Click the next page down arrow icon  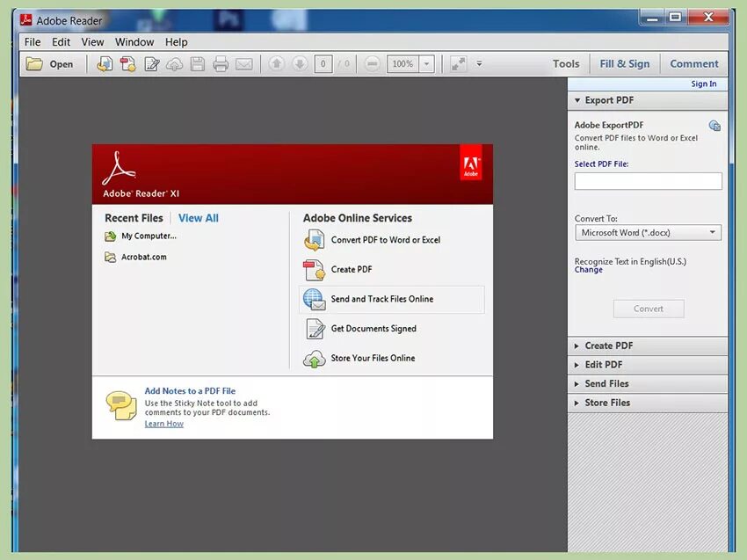(x=300, y=63)
